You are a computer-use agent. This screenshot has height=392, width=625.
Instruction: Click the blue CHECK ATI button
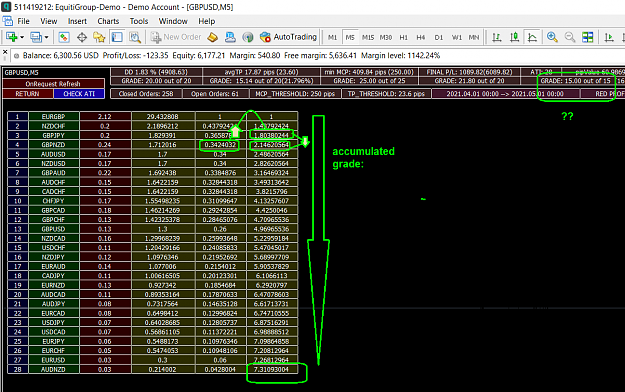[x=79, y=94]
